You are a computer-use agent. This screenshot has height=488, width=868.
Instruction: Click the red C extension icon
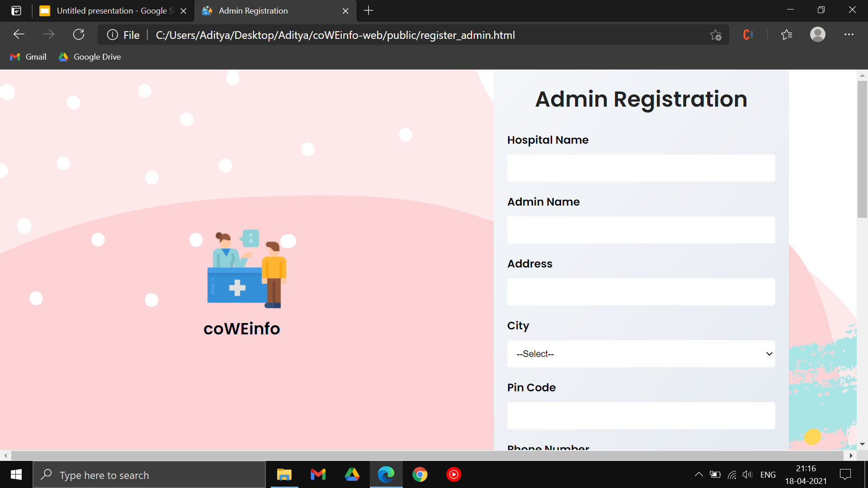coord(748,35)
